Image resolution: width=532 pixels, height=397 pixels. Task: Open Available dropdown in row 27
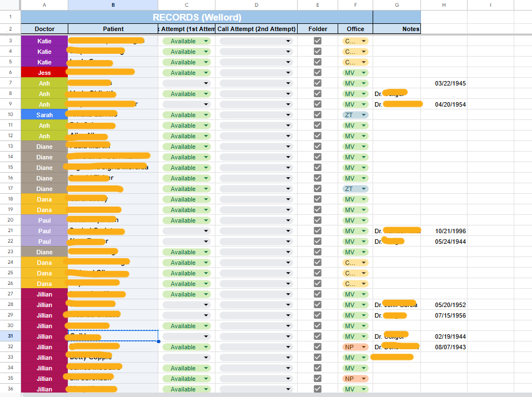click(x=187, y=294)
